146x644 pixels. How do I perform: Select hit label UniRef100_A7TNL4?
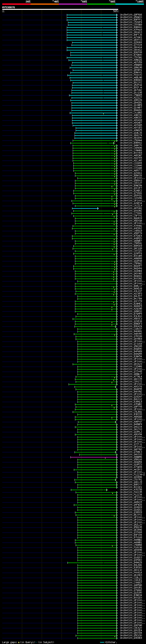pos(131,376)
